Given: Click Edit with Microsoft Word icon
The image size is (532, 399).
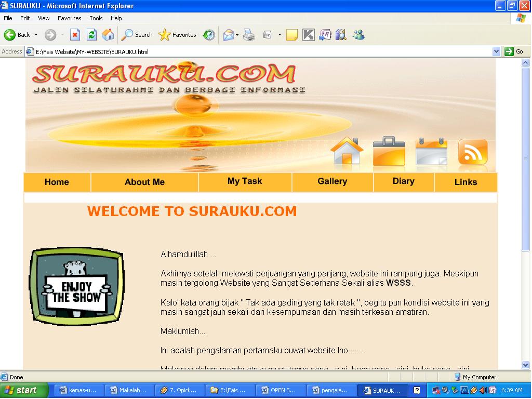Looking at the screenshot, I should [268, 35].
